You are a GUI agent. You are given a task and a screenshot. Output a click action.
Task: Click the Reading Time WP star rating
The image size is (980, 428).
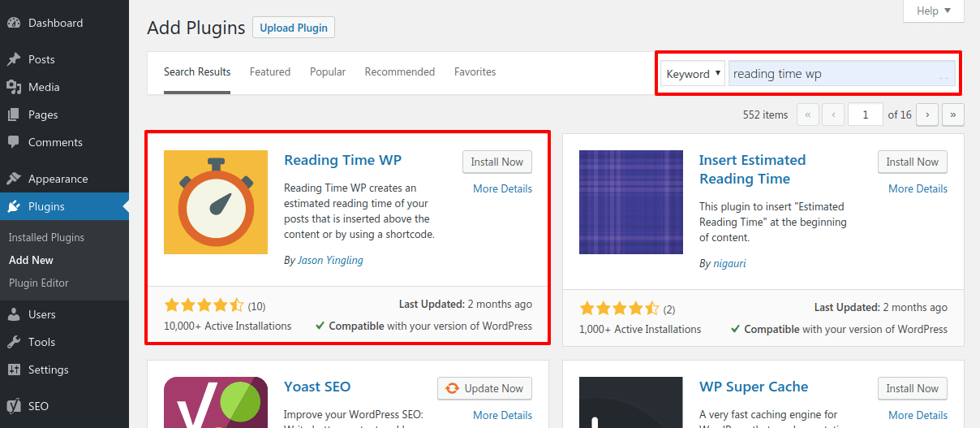click(x=204, y=305)
